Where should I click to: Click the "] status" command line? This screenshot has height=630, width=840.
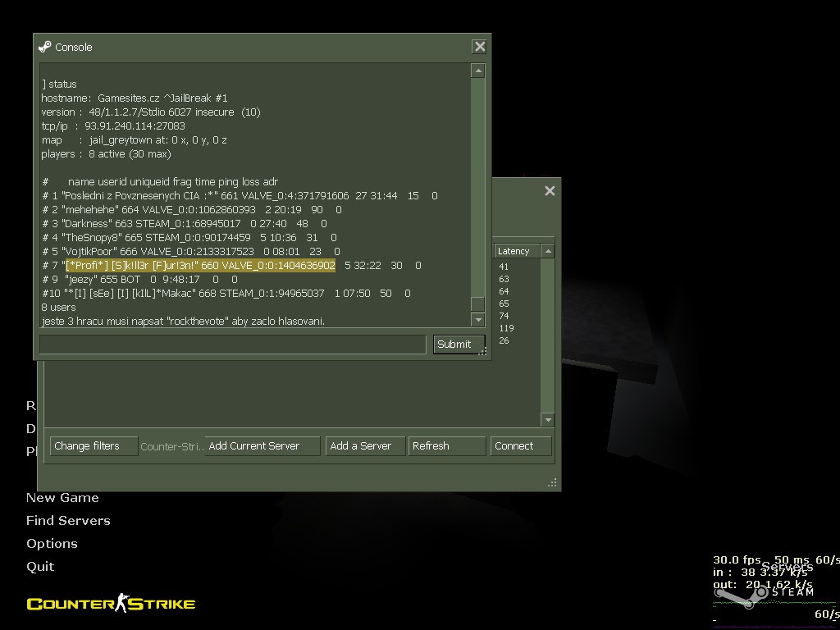pos(59,84)
